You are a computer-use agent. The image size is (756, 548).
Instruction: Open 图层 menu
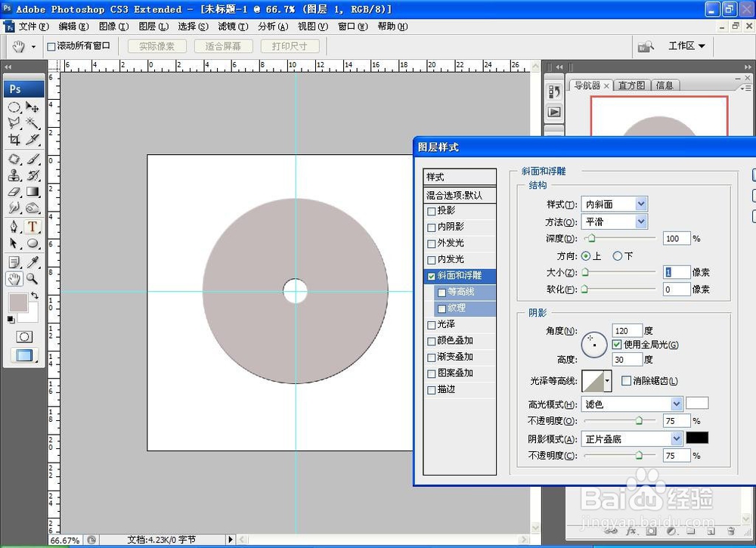pyautogui.click(x=153, y=26)
